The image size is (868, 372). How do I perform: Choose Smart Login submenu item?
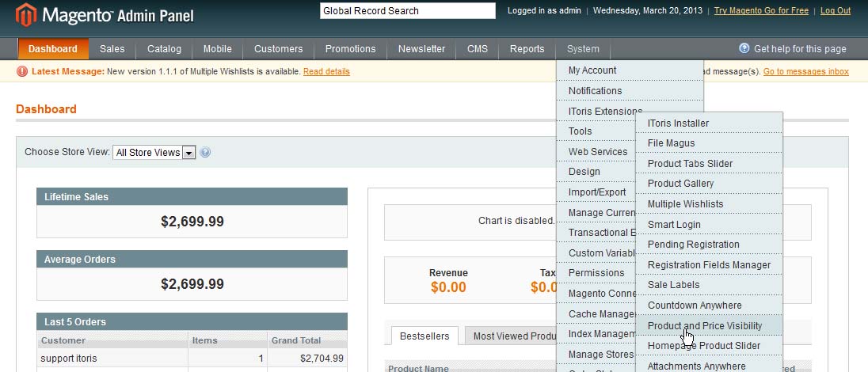(709, 225)
